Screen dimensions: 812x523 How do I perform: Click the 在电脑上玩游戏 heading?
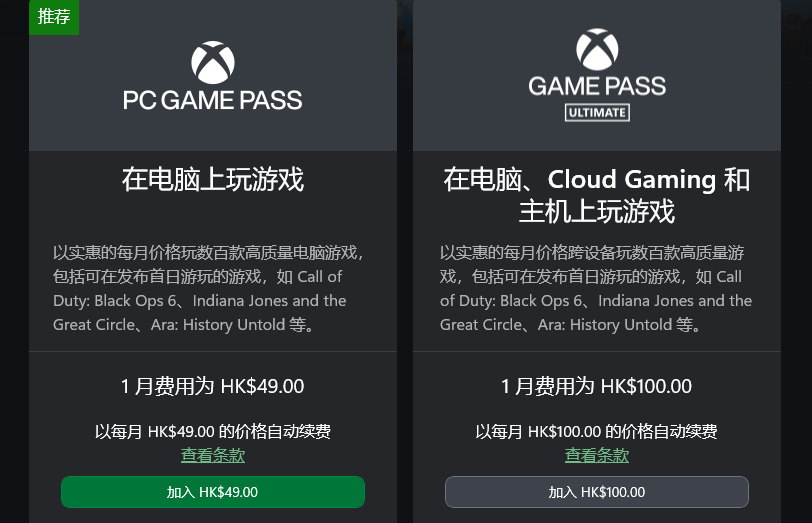tap(212, 180)
